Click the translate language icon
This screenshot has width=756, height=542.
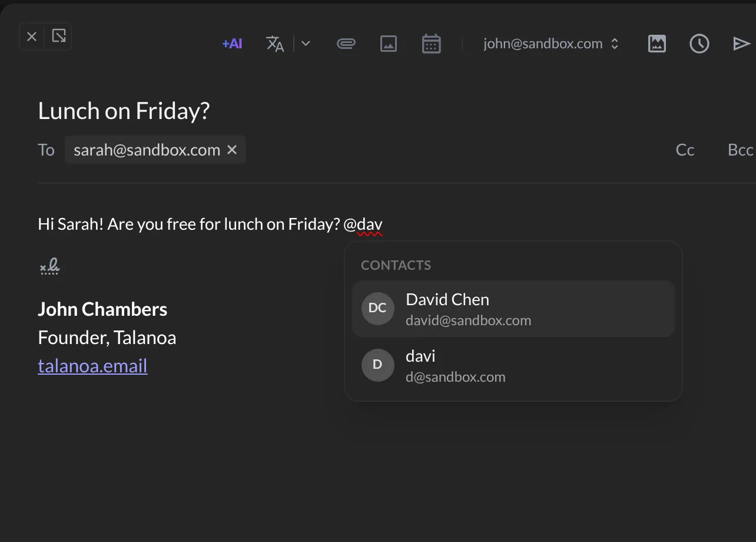pyautogui.click(x=275, y=44)
